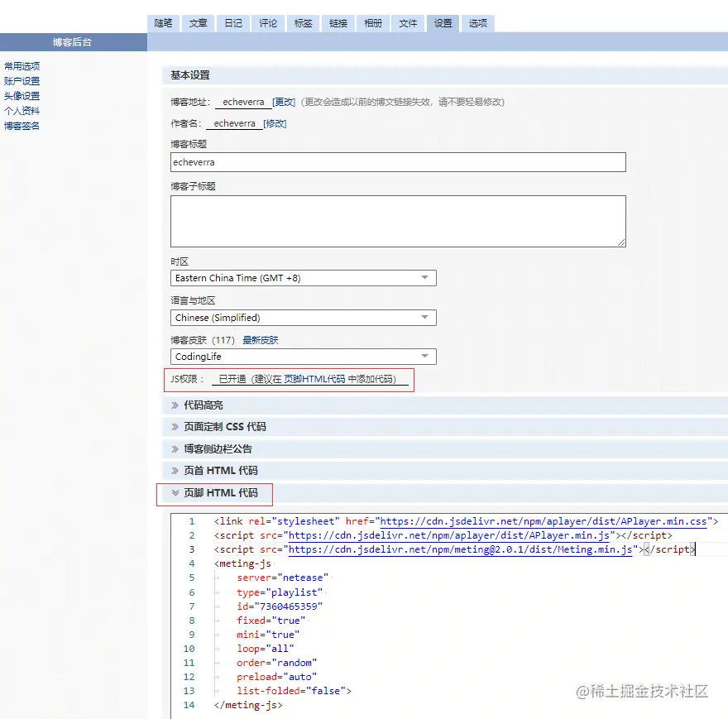
Task: Go to 账户设置 in the sidebar
Action: click(x=22, y=81)
